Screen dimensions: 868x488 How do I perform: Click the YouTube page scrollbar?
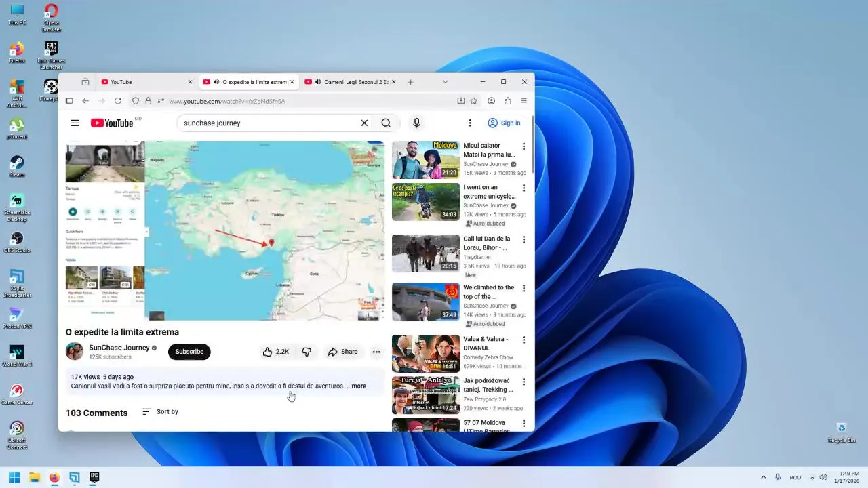532,146
